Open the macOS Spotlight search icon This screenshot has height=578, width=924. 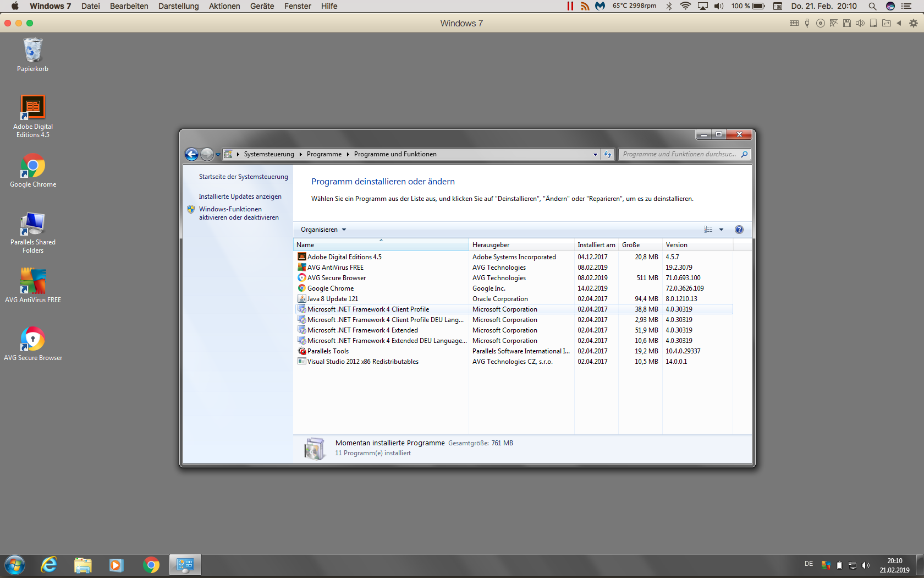[x=872, y=6]
